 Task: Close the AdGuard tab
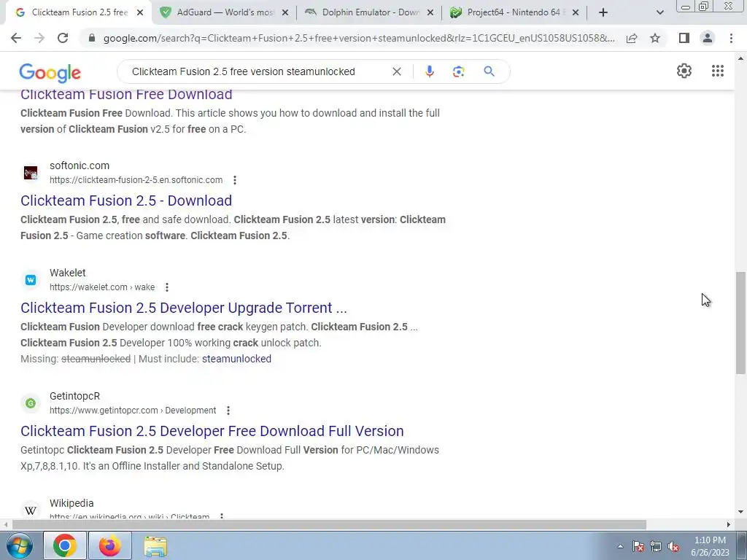tap(285, 12)
